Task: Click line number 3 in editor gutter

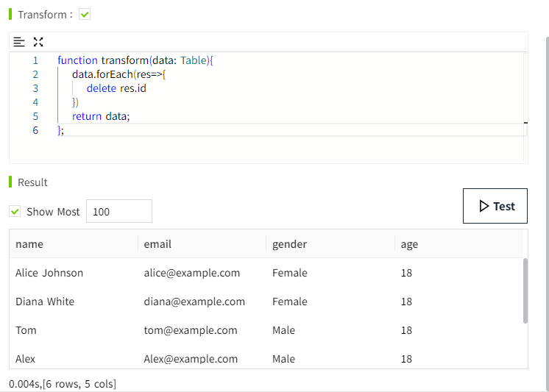Action: (x=35, y=88)
